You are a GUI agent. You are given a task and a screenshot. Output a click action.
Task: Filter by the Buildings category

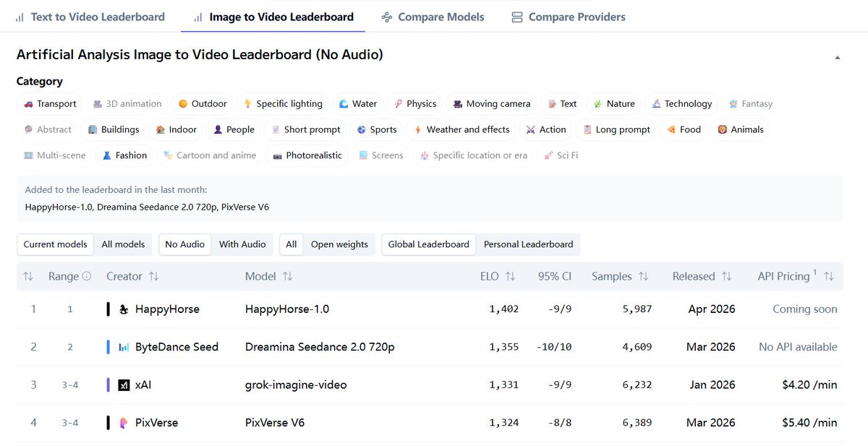coord(114,129)
